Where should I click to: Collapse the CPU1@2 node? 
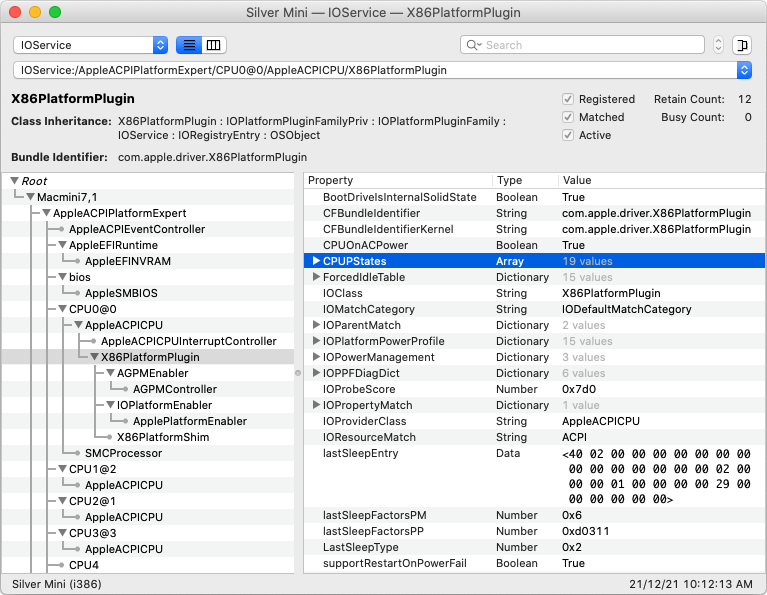[62, 469]
